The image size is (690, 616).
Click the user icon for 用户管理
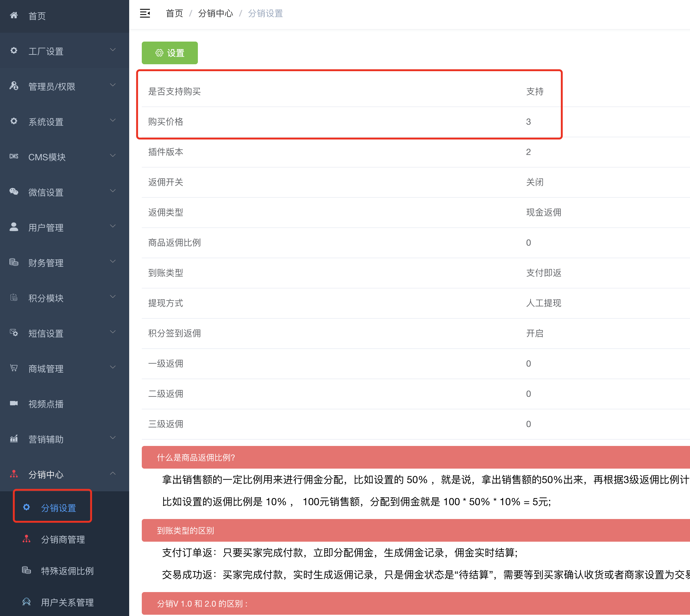pos(14,227)
